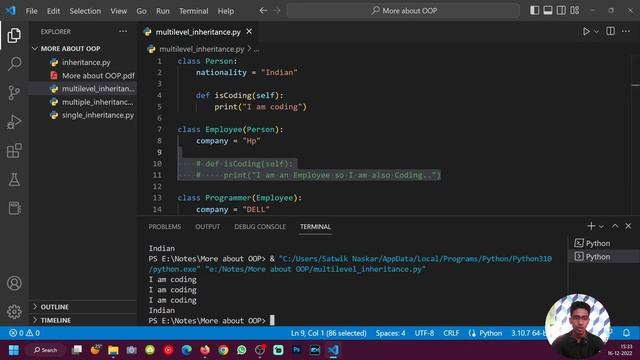This screenshot has height=360, width=640.
Task: Close the multilevel_inheritance.py tab
Action: (249, 31)
